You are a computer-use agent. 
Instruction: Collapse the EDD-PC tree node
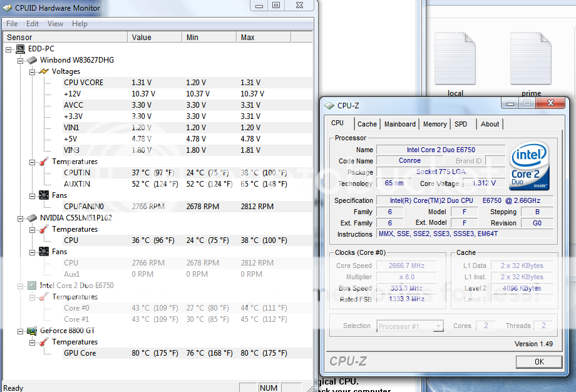pos(9,49)
